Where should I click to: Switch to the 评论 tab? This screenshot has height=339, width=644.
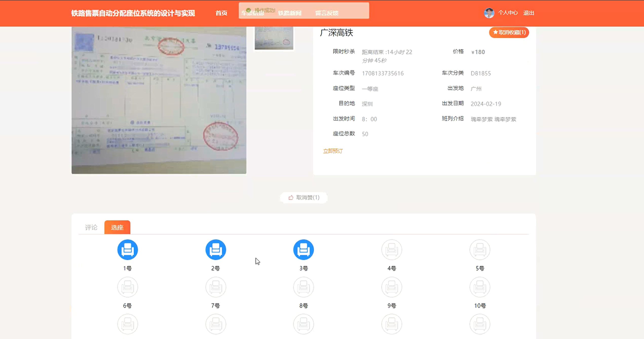pyautogui.click(x=91, y=227)
